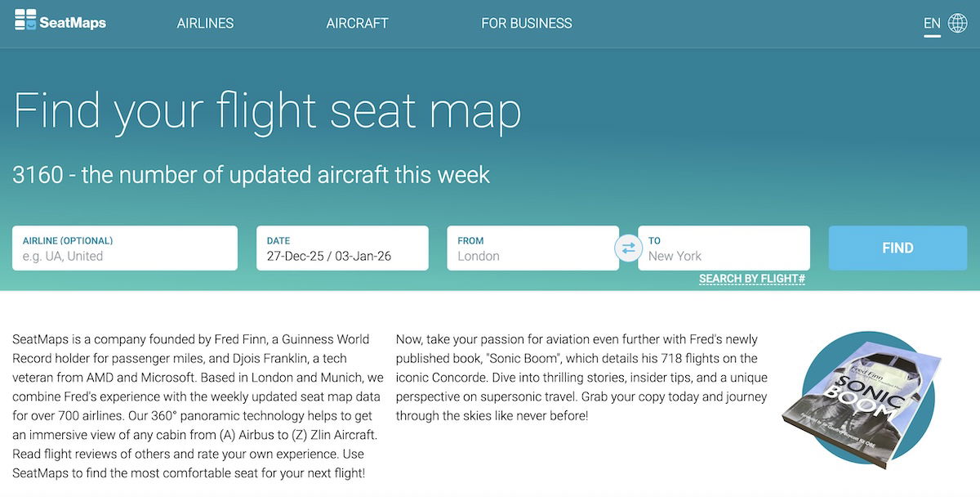Click the From city input
The image size is (980, 497).
click(532, 257)
